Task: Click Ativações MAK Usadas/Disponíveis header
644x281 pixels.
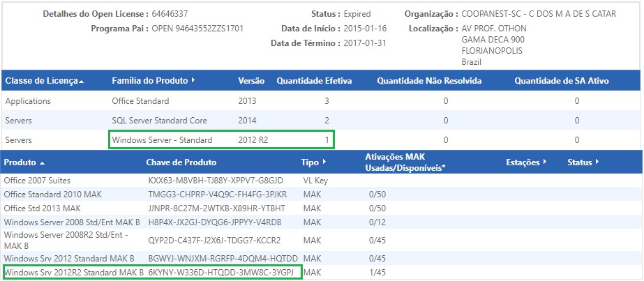Action: pyautogui.click(x=405, y=162)
